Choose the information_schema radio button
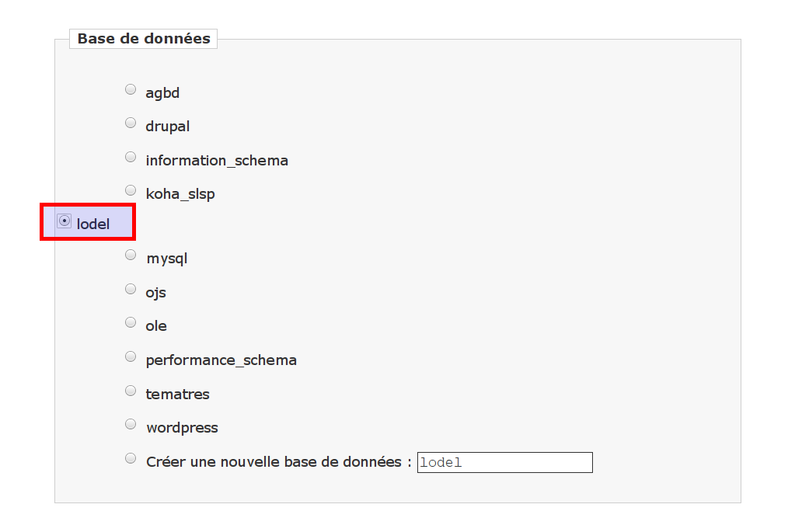802x532 pixels. pos(131,157)
